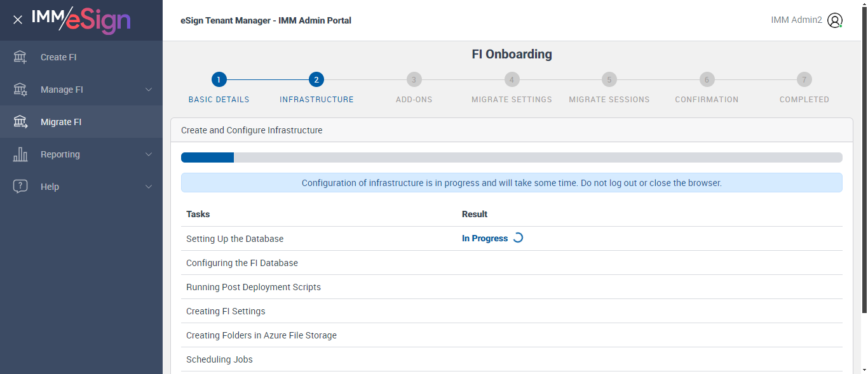Viewport: 868px width, 374px height.
Task: Expand the Help submenu chevron
Action: click(x=149, y=187)
